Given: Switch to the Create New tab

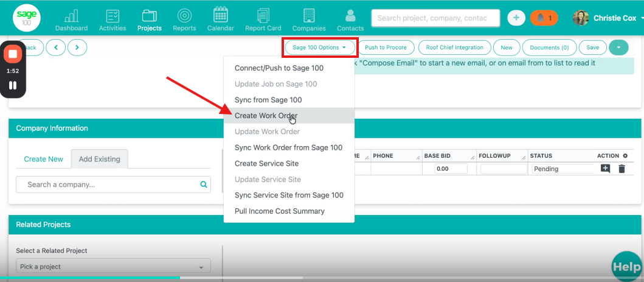Looking at the screenshot, I should pos(44,159).
